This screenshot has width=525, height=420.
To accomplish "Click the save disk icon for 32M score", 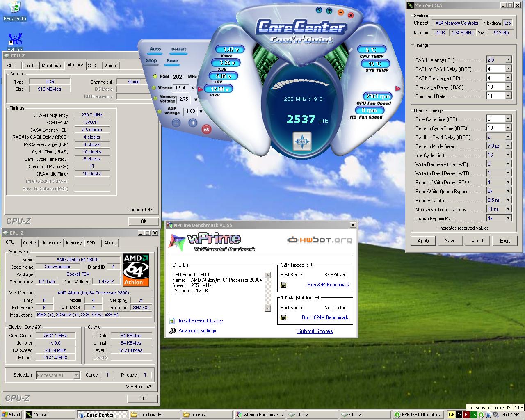I will coord(283,285).
